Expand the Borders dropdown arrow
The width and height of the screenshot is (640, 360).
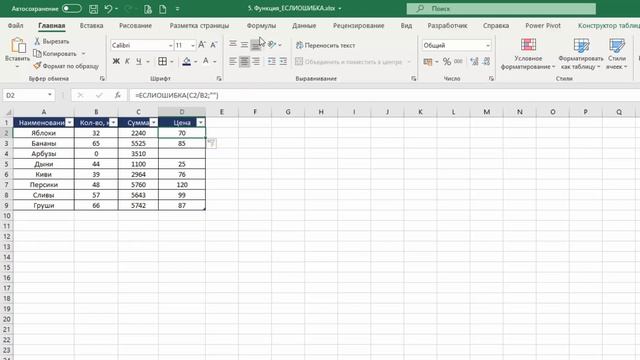click(172, 61)
